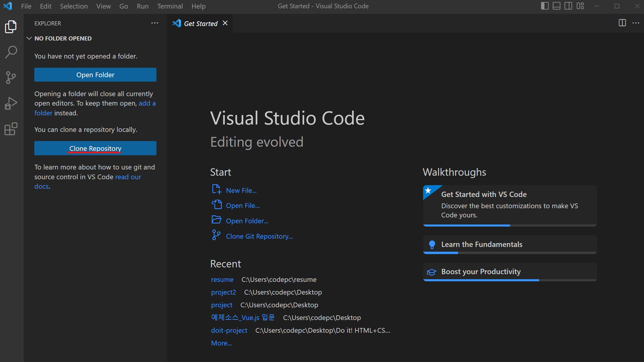The height and width of the screenshot is (362, 644).
Task: Toggle the Secondary Side Bar visibility
Action: (x=568, y=6)
